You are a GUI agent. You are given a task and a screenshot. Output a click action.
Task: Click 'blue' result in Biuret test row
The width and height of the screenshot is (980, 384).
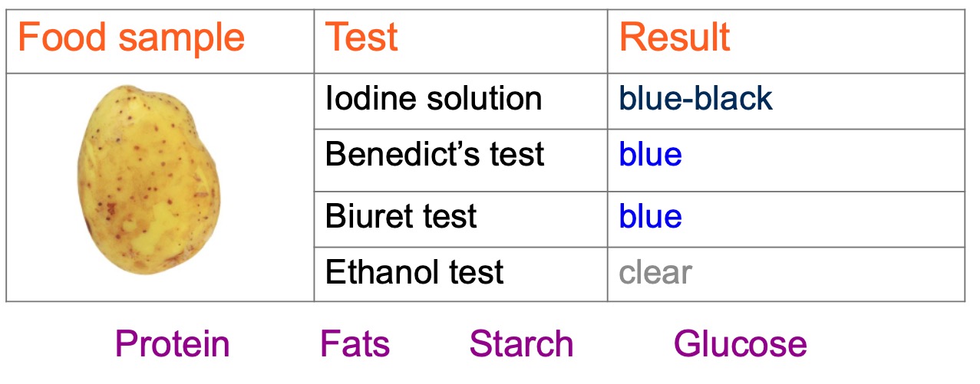pyautogui.click(x=650, y=216)
